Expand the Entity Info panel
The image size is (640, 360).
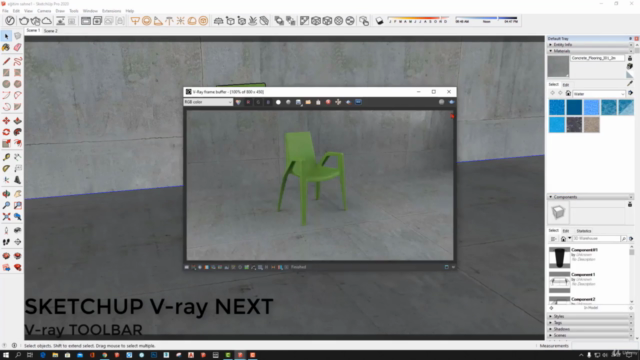point(590,44)
